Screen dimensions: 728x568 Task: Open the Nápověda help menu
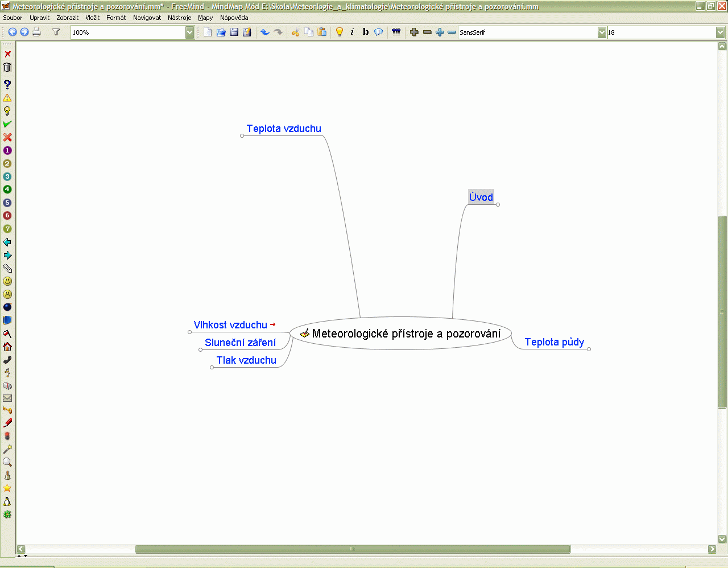point(234,18)
